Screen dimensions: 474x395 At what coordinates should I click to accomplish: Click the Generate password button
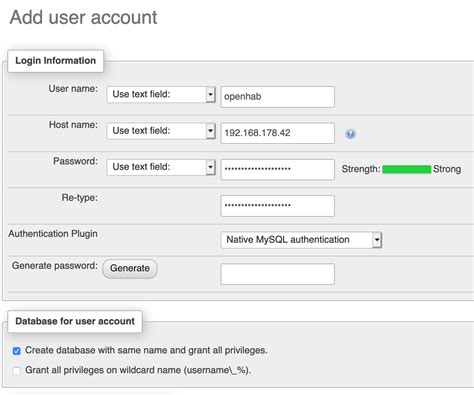130,268
